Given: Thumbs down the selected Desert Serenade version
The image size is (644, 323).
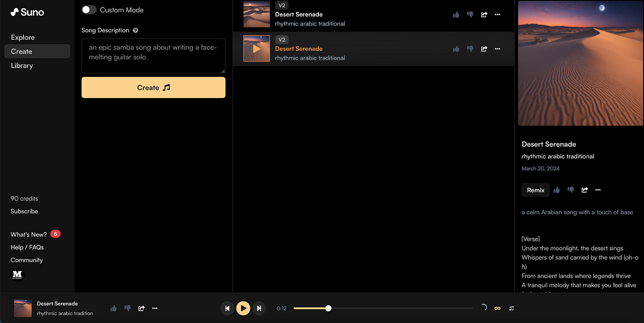Looking at the screenshot, I should pyautogui.click(x=470, y=49).
